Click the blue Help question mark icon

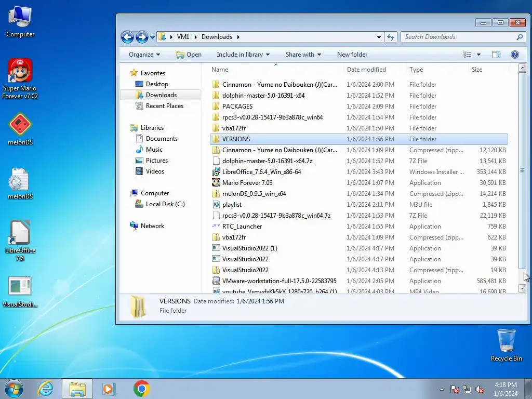tap(515, 54)
